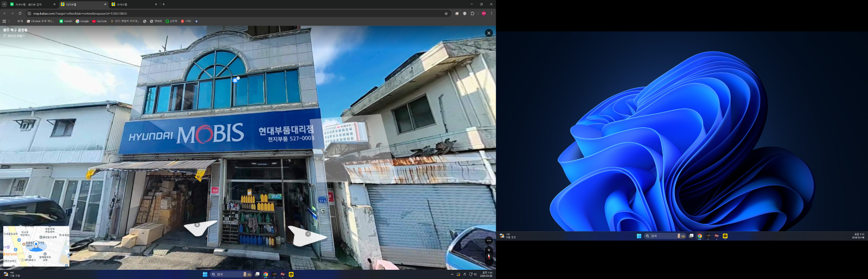Viewport: 868px width, 279px height.
Task: Open the red C bookmark
Action: 186,21
